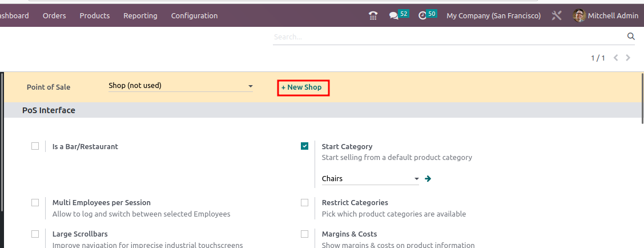Open the Configuration menu
Screen dimensions: 644x248
point(194,16)
